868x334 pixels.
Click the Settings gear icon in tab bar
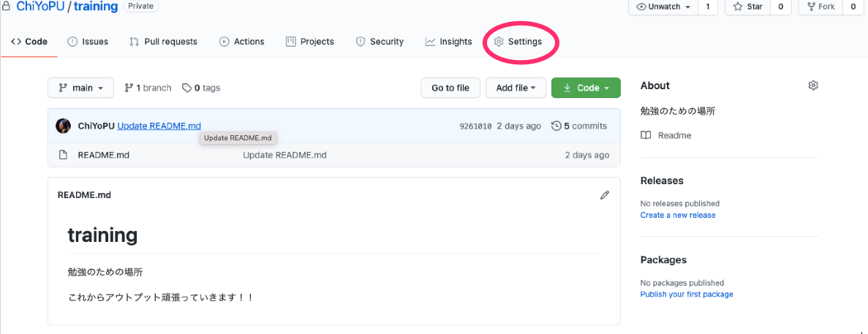[499, 42]
